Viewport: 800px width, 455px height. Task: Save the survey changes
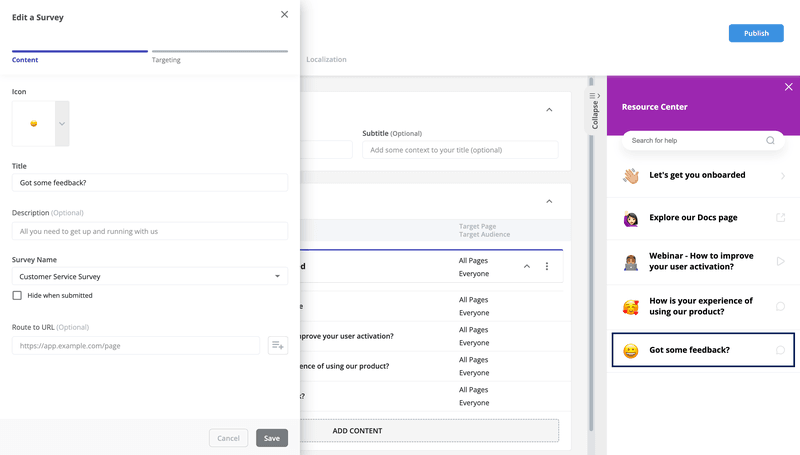pos(271,438)
